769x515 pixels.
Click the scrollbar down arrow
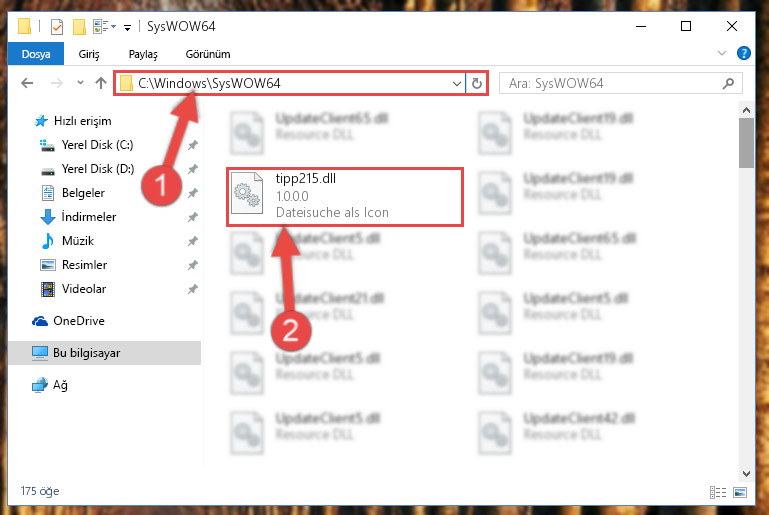tap(746, 474)
